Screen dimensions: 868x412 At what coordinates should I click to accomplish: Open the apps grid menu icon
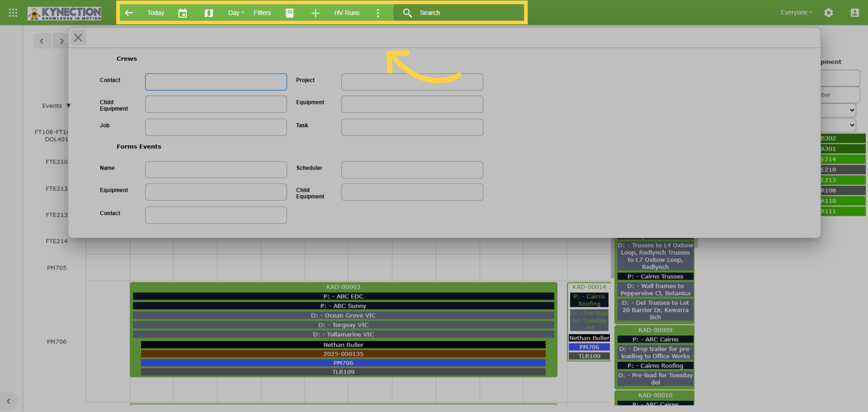[13, 13]
